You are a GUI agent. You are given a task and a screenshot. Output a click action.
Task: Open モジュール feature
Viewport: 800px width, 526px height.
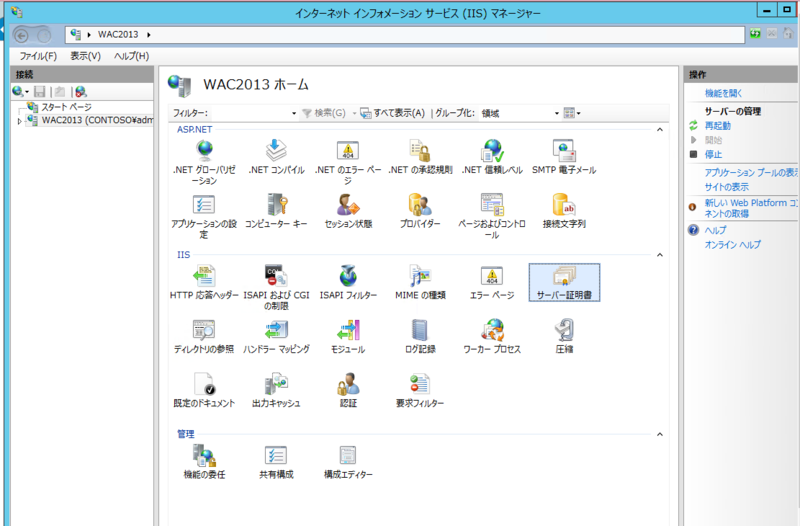click(348, 336)
